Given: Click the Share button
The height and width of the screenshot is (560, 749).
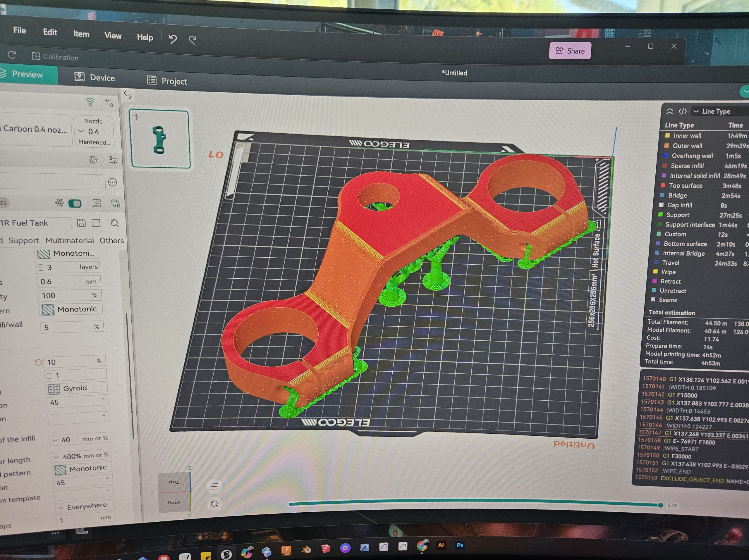Looking at the screenshot, I should coord(570,51).
